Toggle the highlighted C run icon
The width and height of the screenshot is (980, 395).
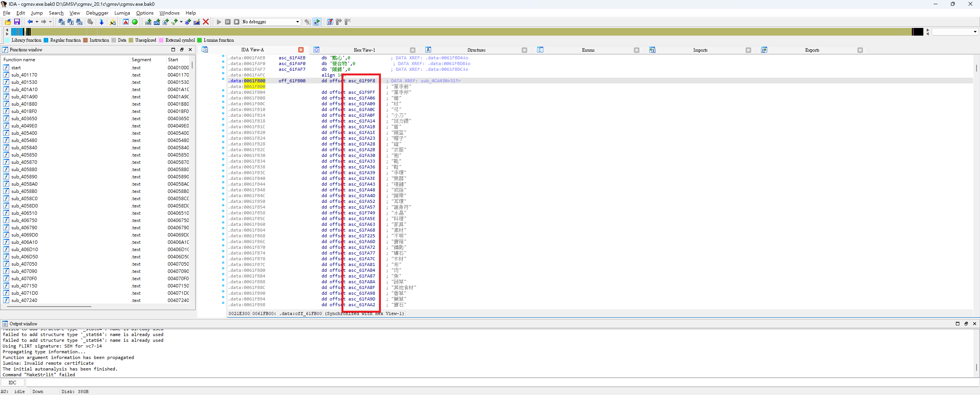(317, 22)
